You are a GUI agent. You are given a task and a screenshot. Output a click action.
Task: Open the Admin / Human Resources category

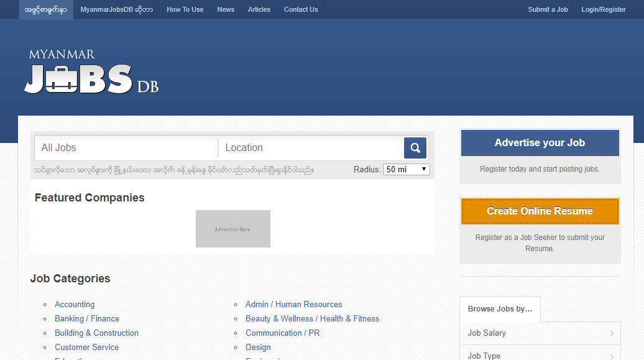293,305
